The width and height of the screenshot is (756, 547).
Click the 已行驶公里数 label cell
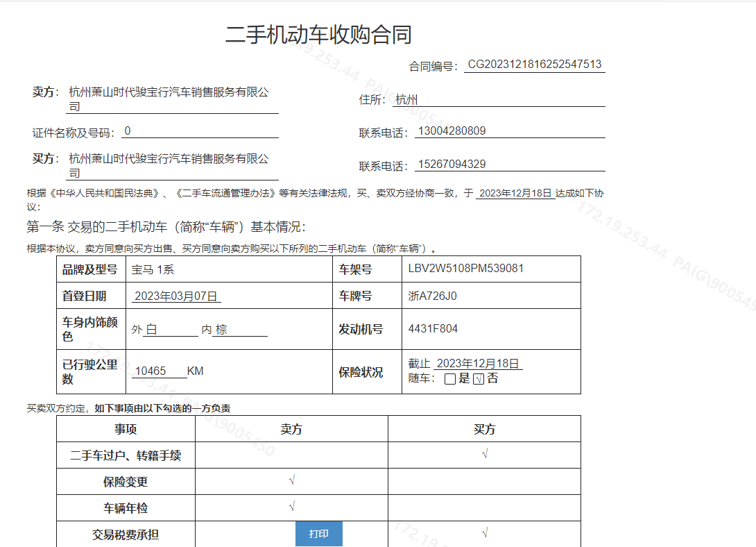pyautogui.click(x=91, y=372)
